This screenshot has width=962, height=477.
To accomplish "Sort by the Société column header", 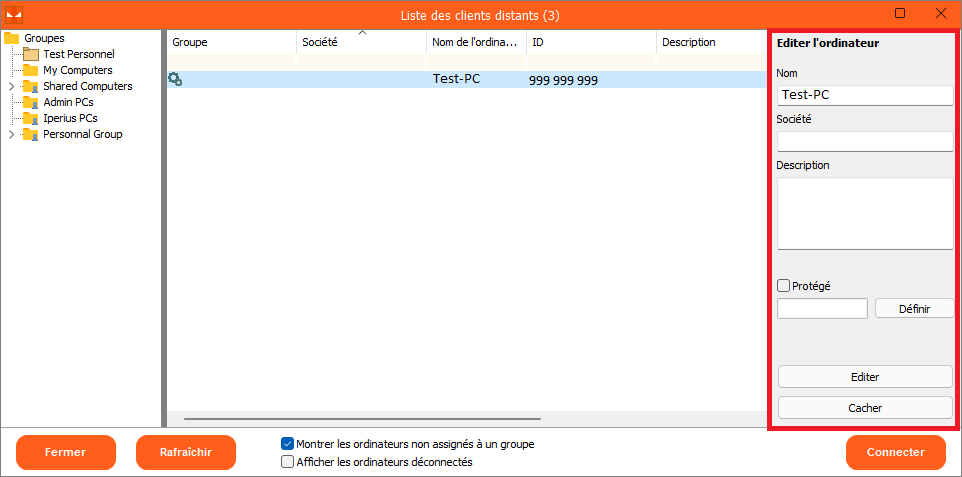I will tap(362, 42).
